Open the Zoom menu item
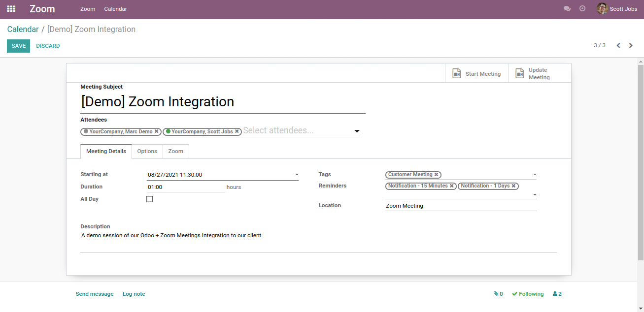 coord(88,9)
